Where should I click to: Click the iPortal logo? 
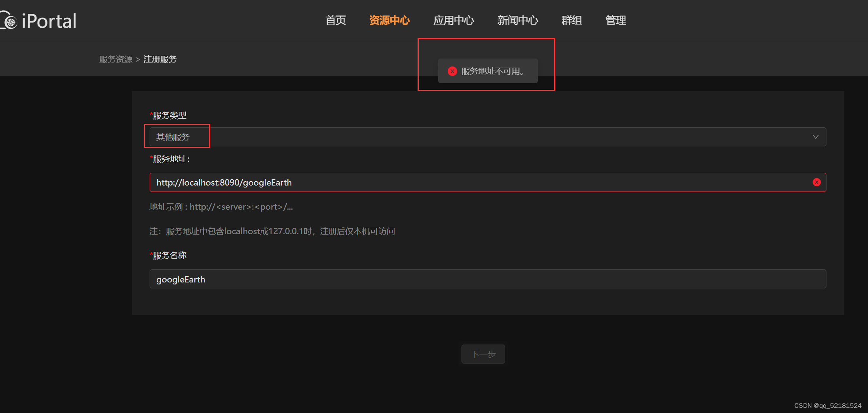coord(38,21)
